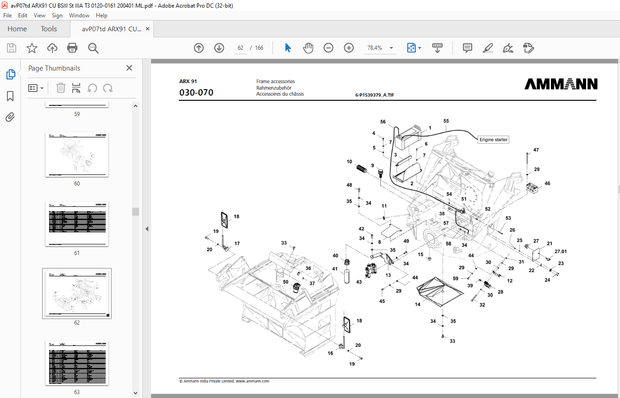
Task: Collapse the navigation pane arrow
Action: (147, 229)
